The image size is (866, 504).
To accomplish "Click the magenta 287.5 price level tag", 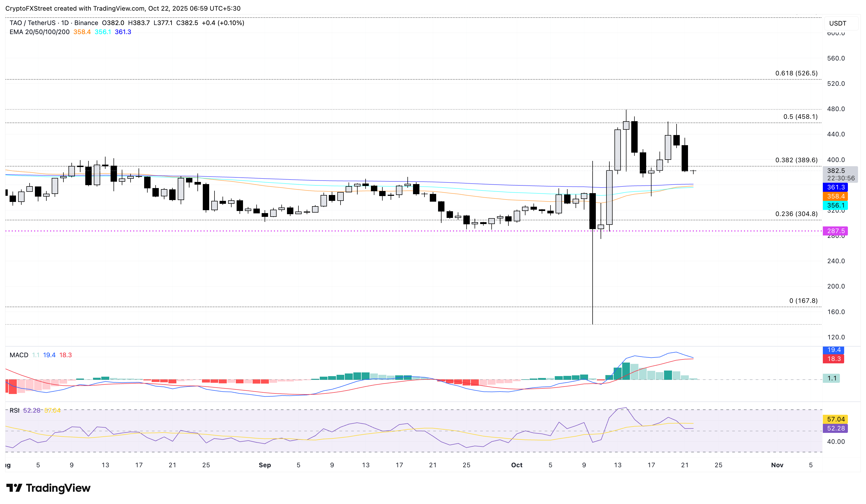I will (x=835, y=231).
